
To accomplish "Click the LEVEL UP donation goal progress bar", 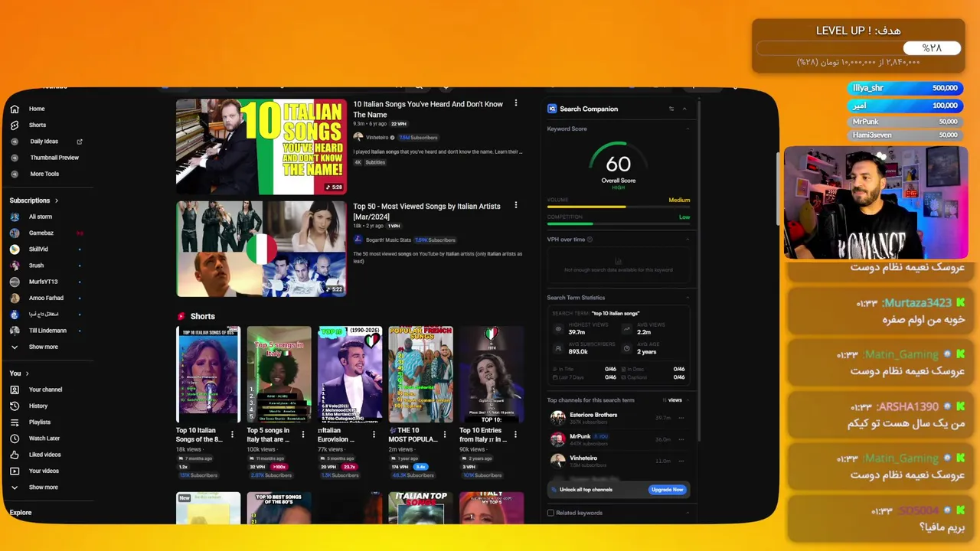I will pyautogui.click(x=858, y=48).
